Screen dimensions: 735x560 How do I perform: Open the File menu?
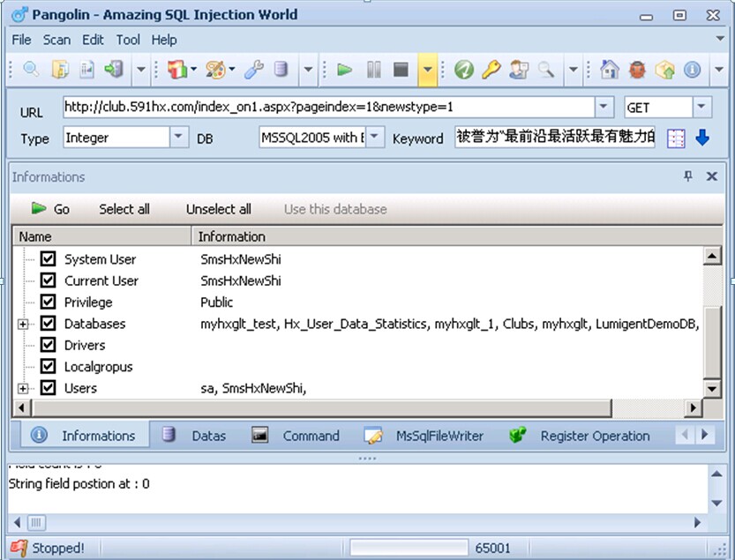pos(21,40)
